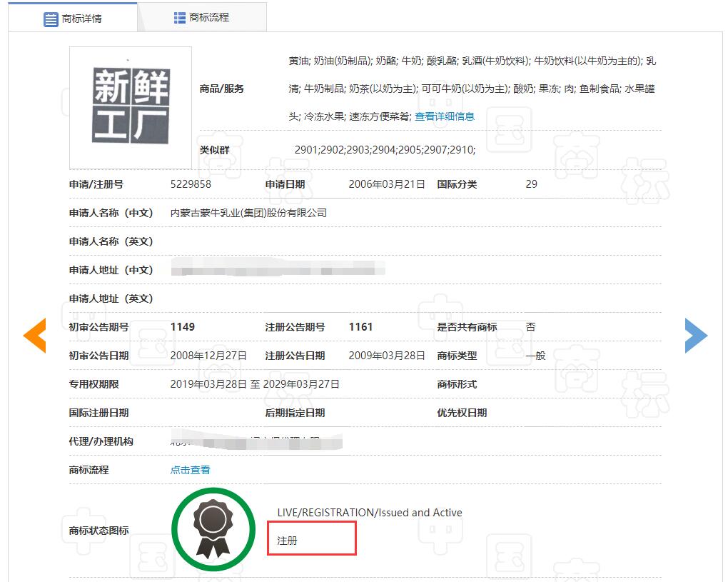Select trademark type value 一般

535,356
